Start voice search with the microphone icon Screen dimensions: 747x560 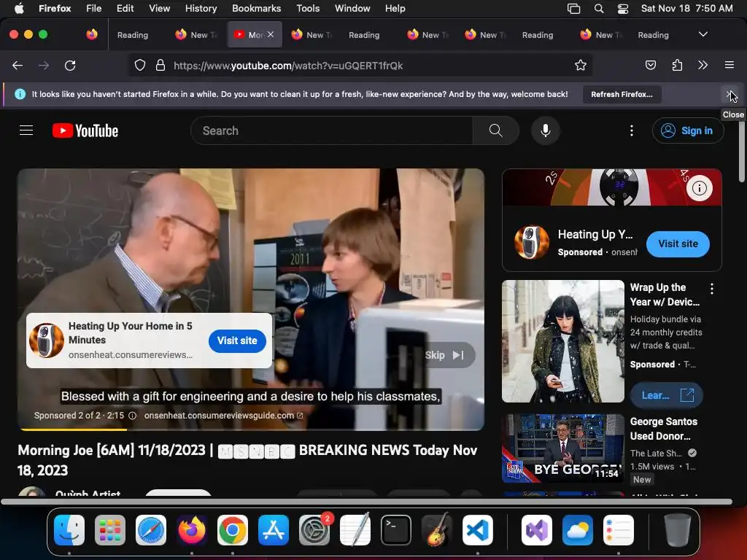pos(546,131)
